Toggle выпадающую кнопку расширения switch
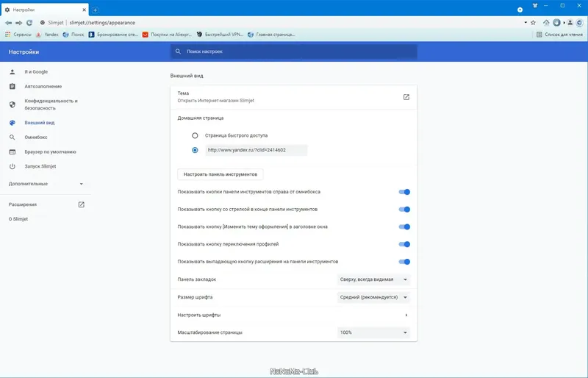Screen dimensions: 588x378 point(404,262)
